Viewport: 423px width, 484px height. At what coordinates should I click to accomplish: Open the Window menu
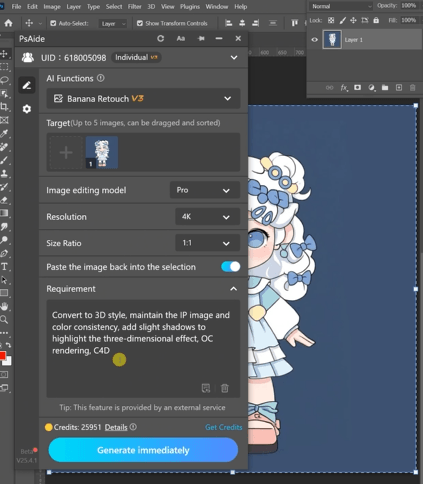click(217, 6)
